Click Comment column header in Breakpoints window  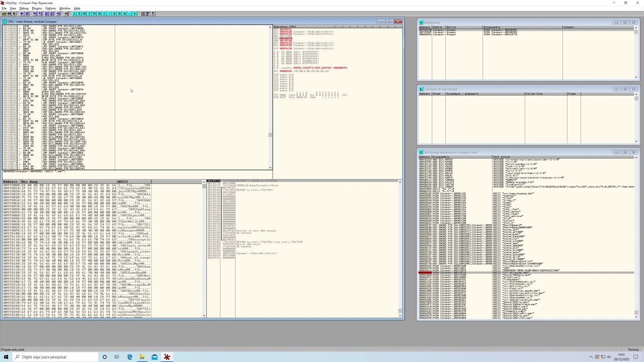coord(598,27)
